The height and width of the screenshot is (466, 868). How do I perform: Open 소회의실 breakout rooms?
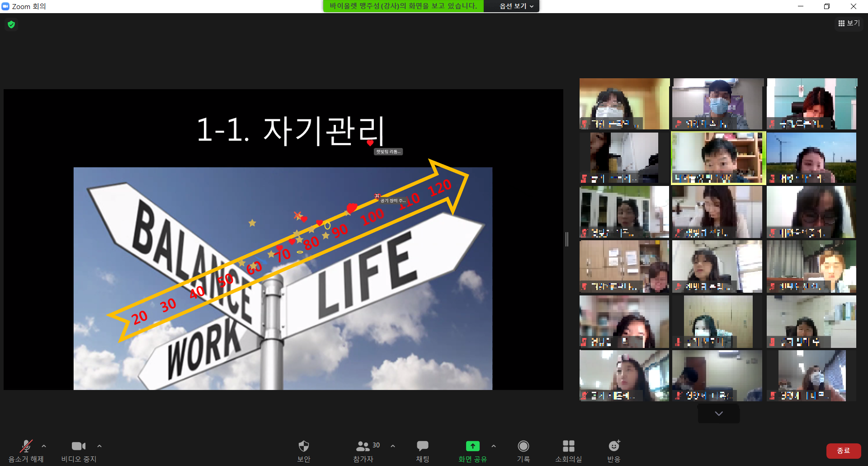pyautogui.click(x=568, y=447)
